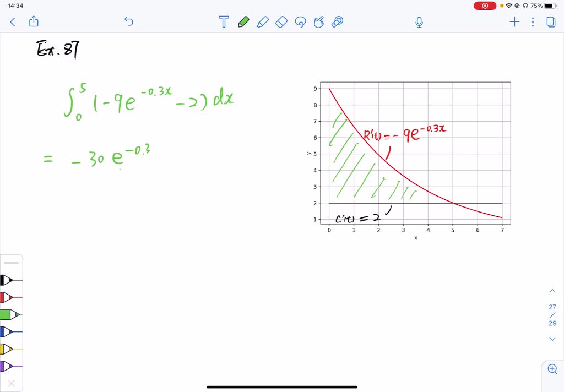
Task: Tap the Undo arrow
Action: (128, 21)
